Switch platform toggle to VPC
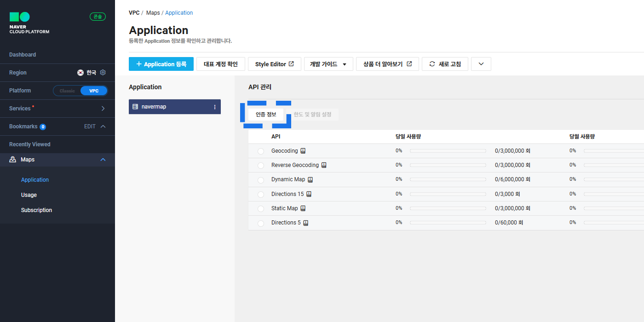 pyautogui.click(x=94, y=91)
